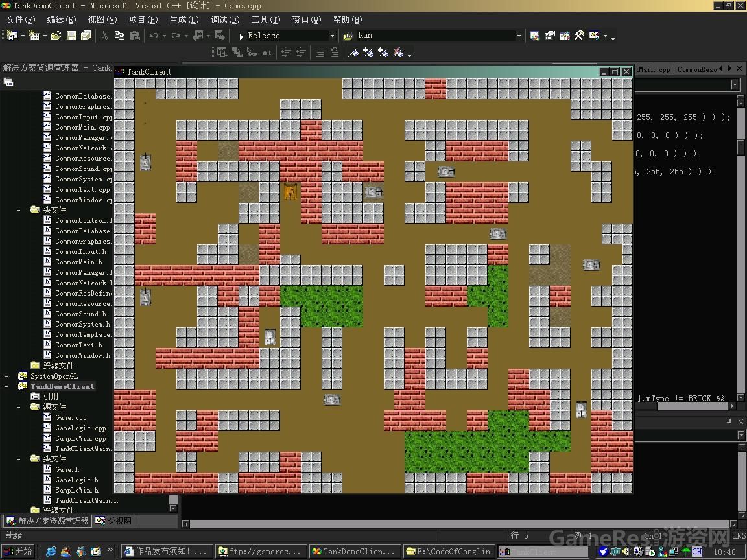Open the Cut tool on the toolbar
Screen dimensions: 747x560
[x=104, y=36]
